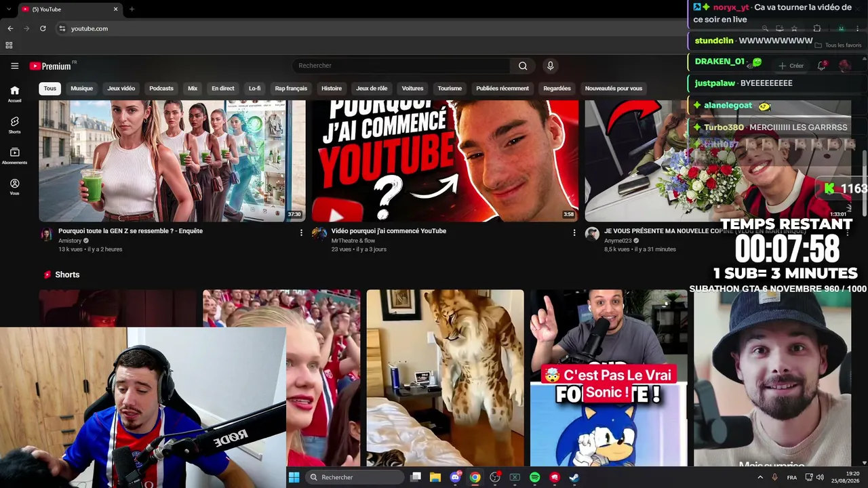The height and width of the screenshot is (488, 868).
Task: Open the MrTheatre channel avatar
Action: [319, 234]
